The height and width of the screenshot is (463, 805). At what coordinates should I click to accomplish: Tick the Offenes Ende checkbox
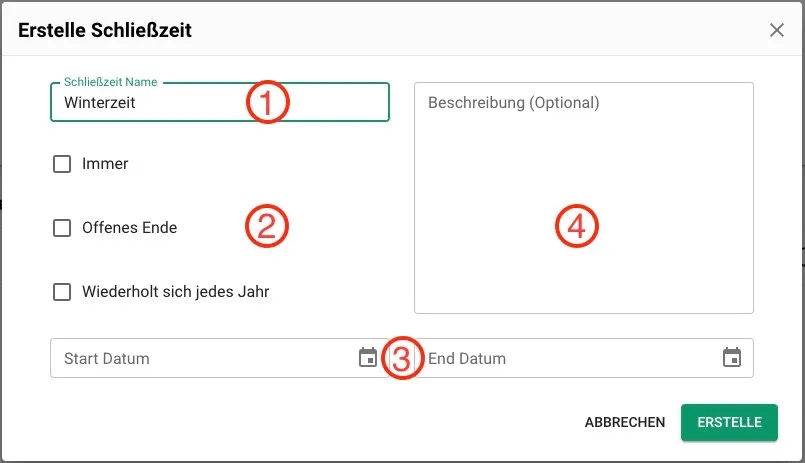point(62,228)
